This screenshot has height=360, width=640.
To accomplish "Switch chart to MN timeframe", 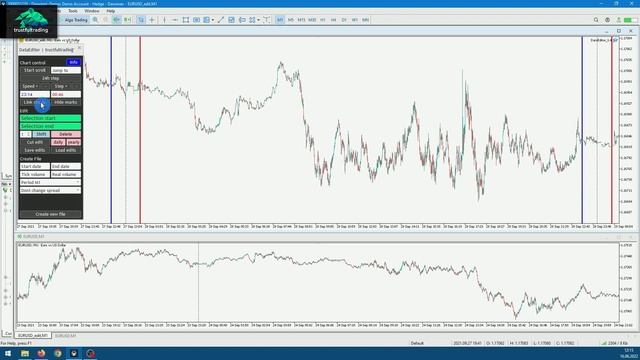I will 365,20.
